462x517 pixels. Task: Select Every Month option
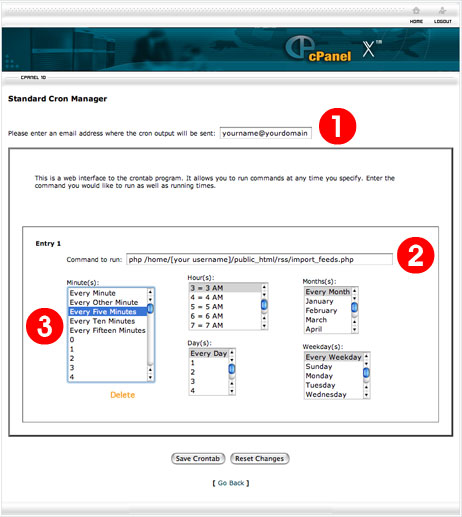click(328, 292)
